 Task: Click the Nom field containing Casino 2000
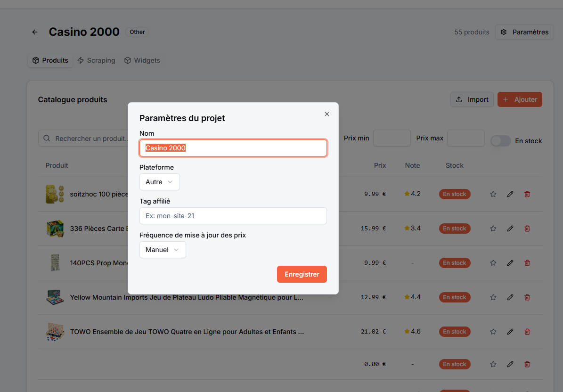(233, 148)
